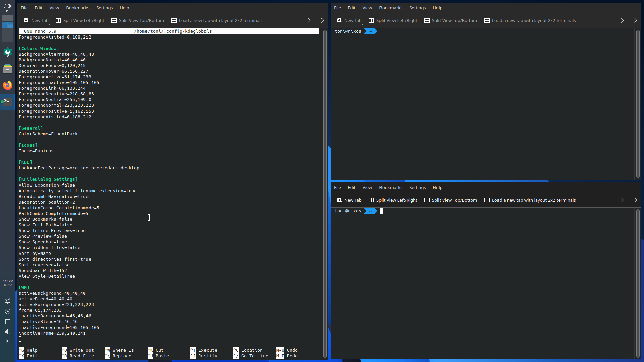
Task: Expand hidden system tray icons
Action: click(7, 341)
